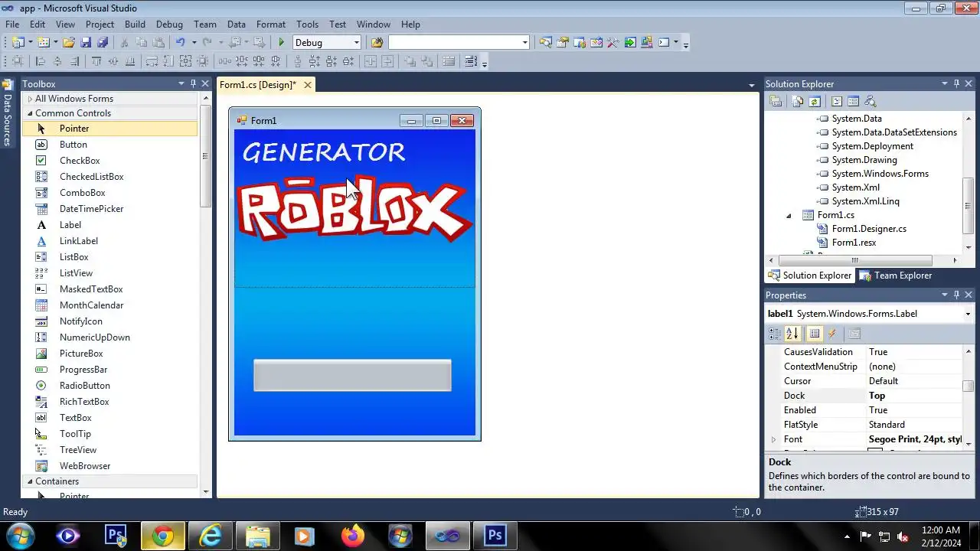Collapse the Form1.cs tree node
Image resolution: width=980 pixels, height=551 pixels.
click(789, 215)
